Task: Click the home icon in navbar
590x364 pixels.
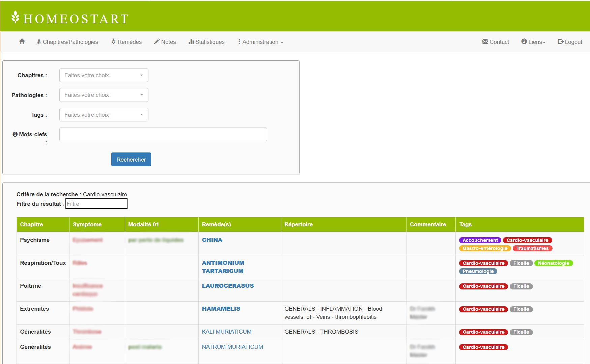Action: pos(22,41)
